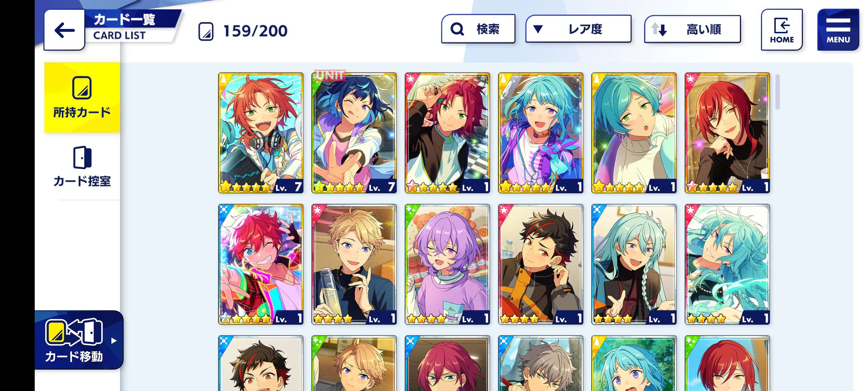The image size is (868, 391).
Task: Open the カード移動 card transfer button
Action: (x=79, y=340)
